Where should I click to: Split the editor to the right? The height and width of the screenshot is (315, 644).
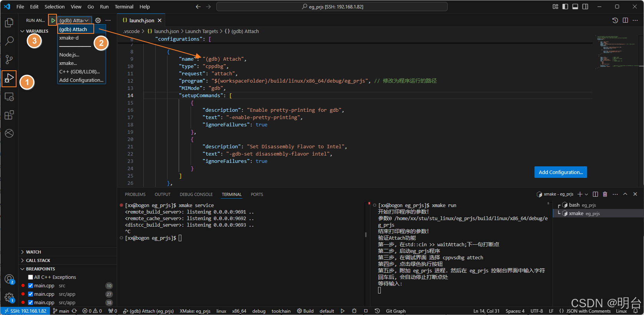[x=626, y=20]
